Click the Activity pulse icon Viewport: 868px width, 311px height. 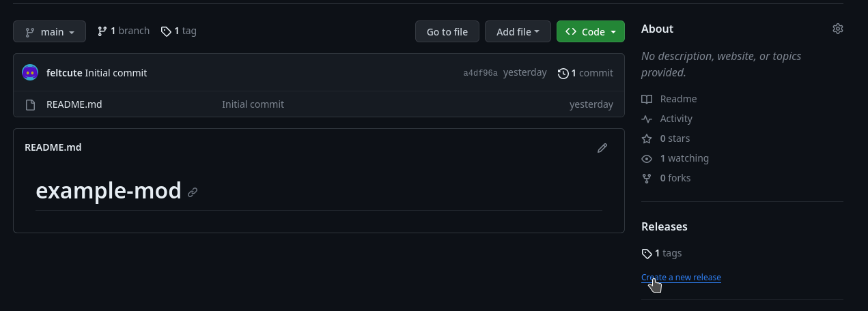[647, 119]
